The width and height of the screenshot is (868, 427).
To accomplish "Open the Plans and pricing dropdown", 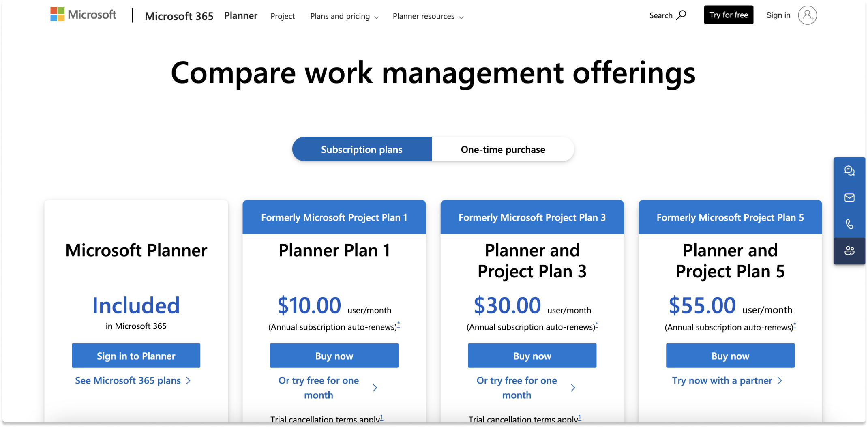I will click(x=344, y=16).
